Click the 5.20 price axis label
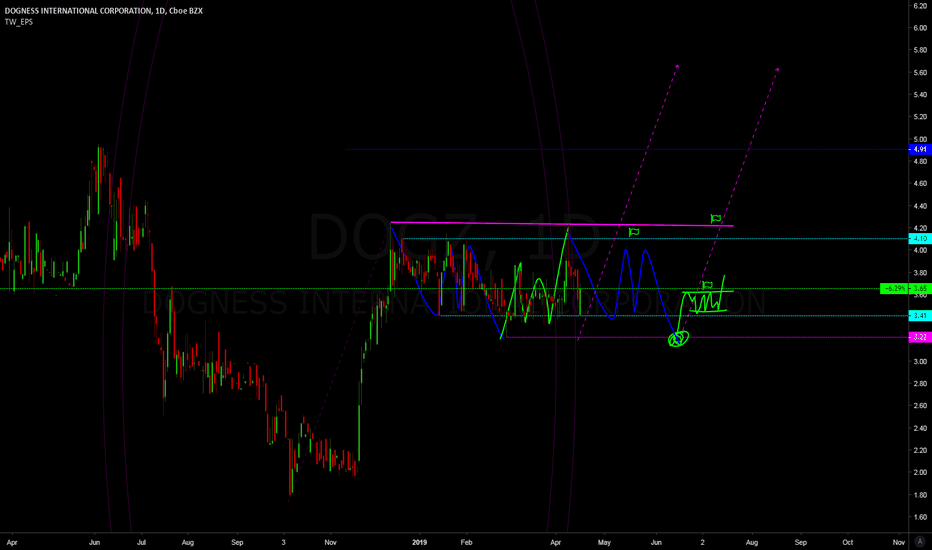The image size is (932, 550). pyautogui.click(x=920, y=117)
